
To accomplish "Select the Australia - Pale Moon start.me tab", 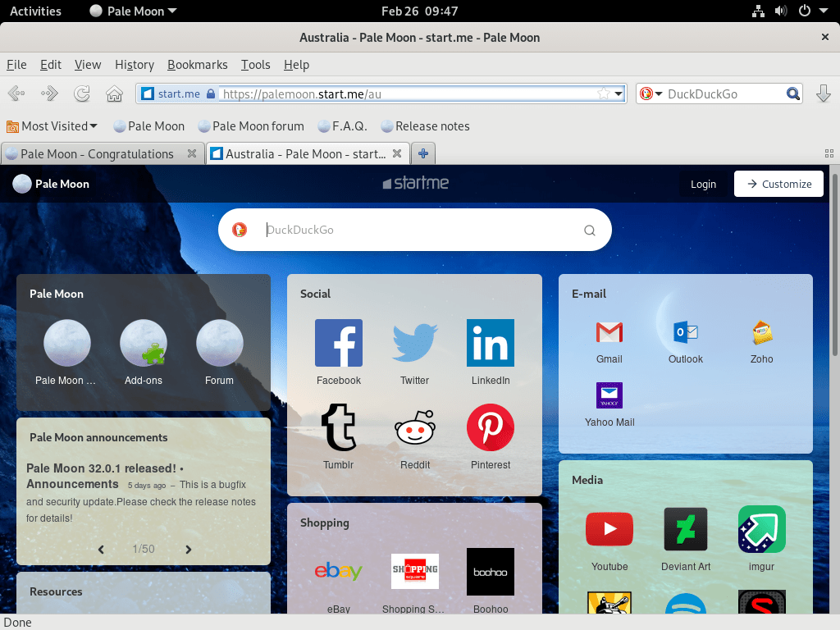I will [308, 153].
